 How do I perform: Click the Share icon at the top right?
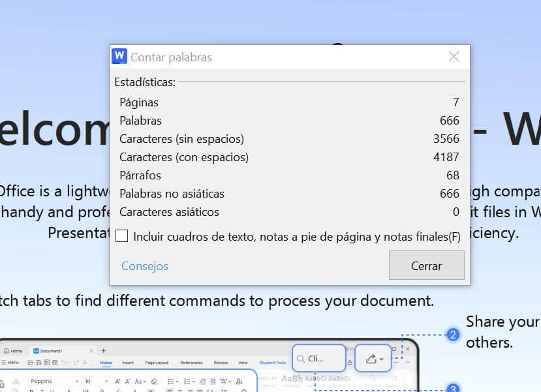click(x=373, y=358)
